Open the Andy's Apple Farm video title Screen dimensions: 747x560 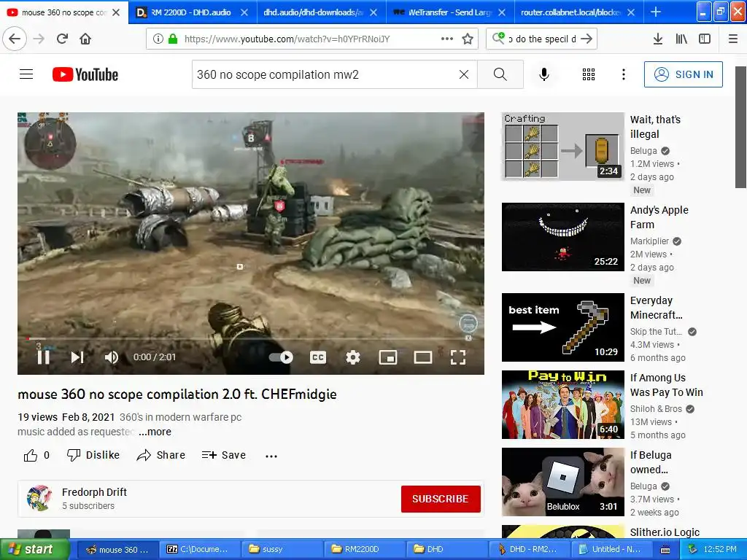click(x=659, y=217)
